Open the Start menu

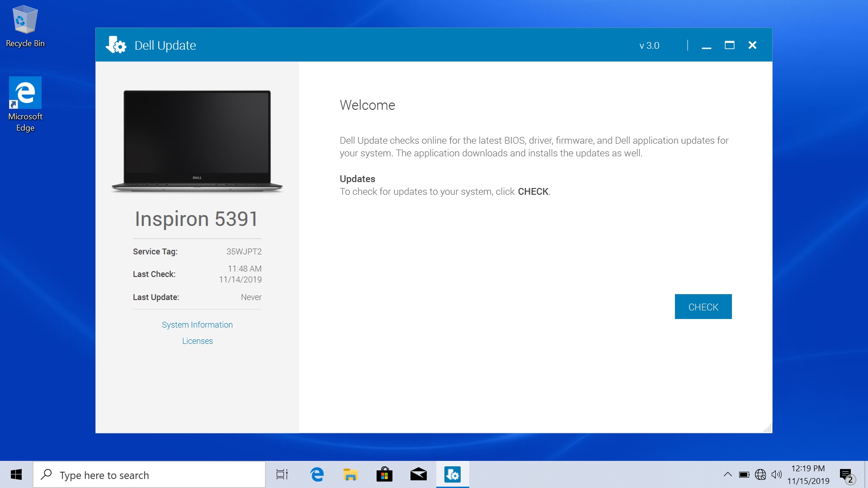(16, 474)
